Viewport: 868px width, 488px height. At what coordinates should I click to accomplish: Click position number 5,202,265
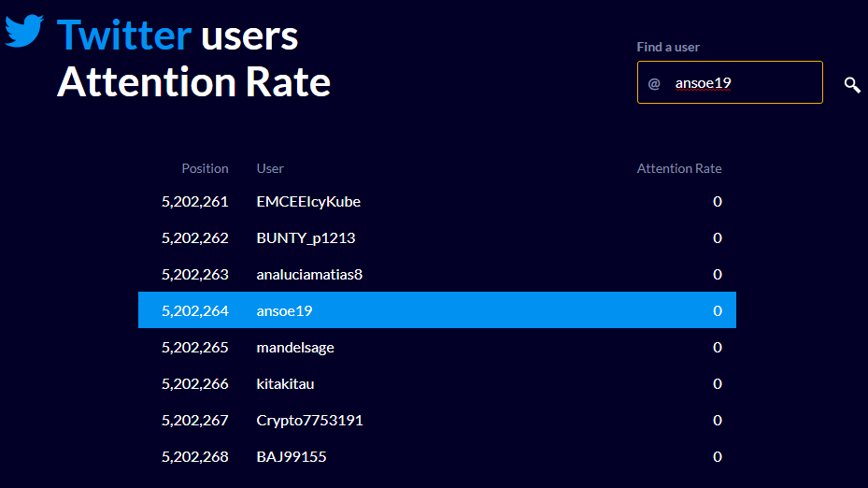(x=195, y=348)
